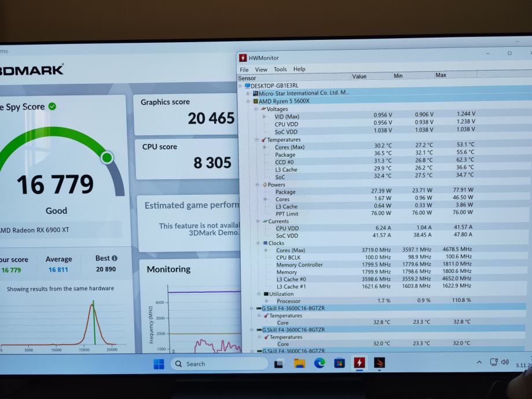The height and width of the screenshot is (399, 532).
Task: Collapse the Ryzen Temperatures section
Action: [x=257, y=140]
